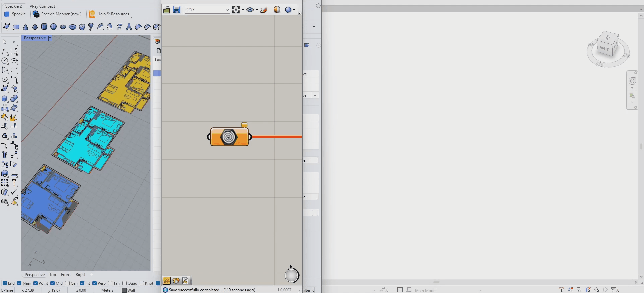Open a file with the Grasshopper folder icon
The image size is (644, 293).
[x=167, y=10]
